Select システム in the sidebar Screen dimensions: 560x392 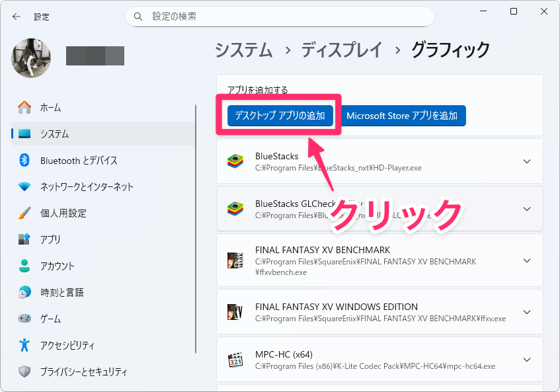pyautogui.click(x=54, y=134)
